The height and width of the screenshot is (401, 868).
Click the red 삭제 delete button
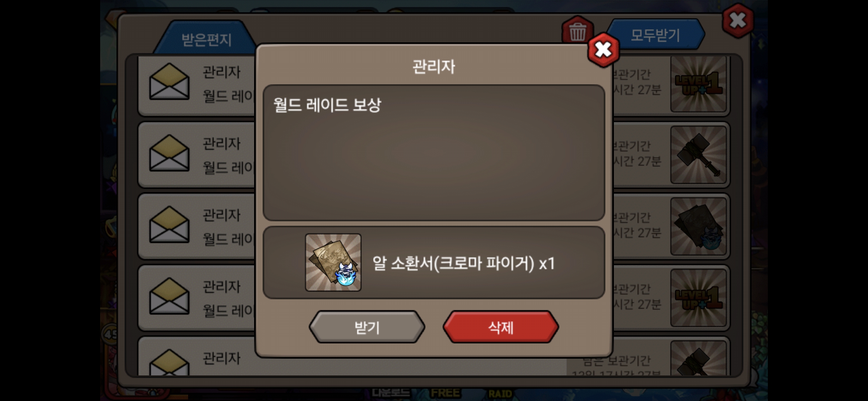coord(500,327)
